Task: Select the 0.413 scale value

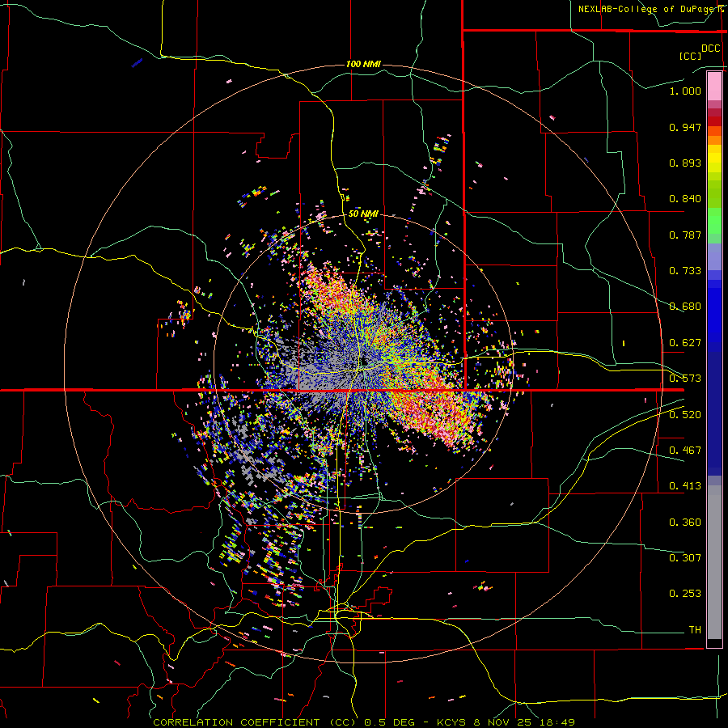Action: tap(685, 486)
